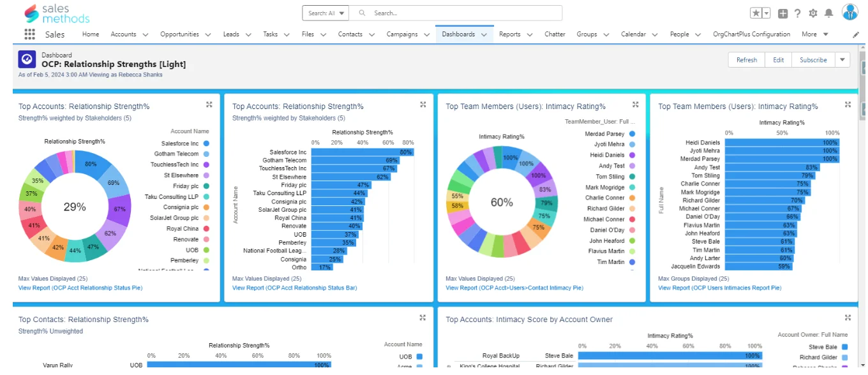Expand the Leads tab chevron

coord(248,34)
